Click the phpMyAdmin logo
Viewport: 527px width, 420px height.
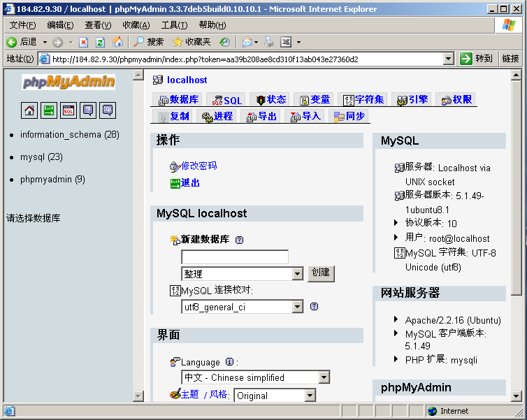click(x=68, y=82)
